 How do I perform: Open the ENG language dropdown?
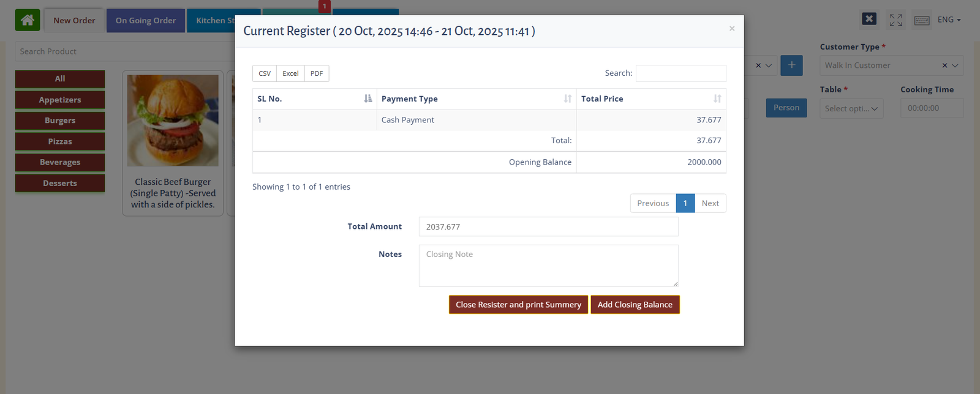(949, 20)
